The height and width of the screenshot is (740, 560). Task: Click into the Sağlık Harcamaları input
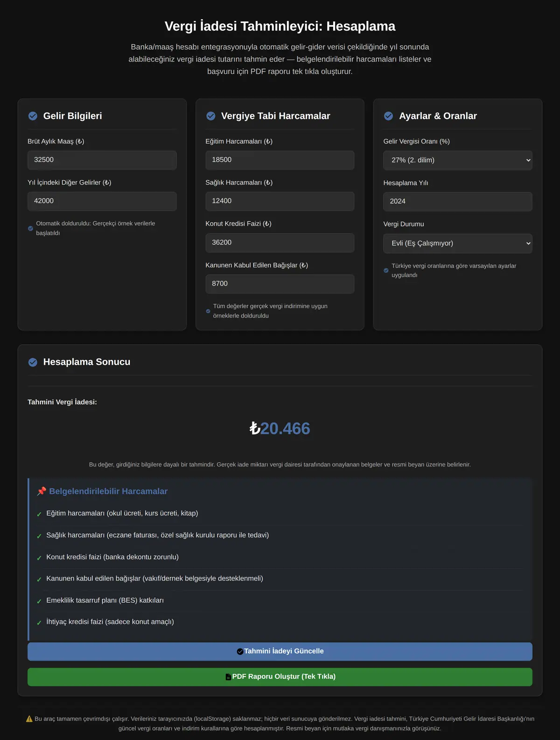(280, 201)
